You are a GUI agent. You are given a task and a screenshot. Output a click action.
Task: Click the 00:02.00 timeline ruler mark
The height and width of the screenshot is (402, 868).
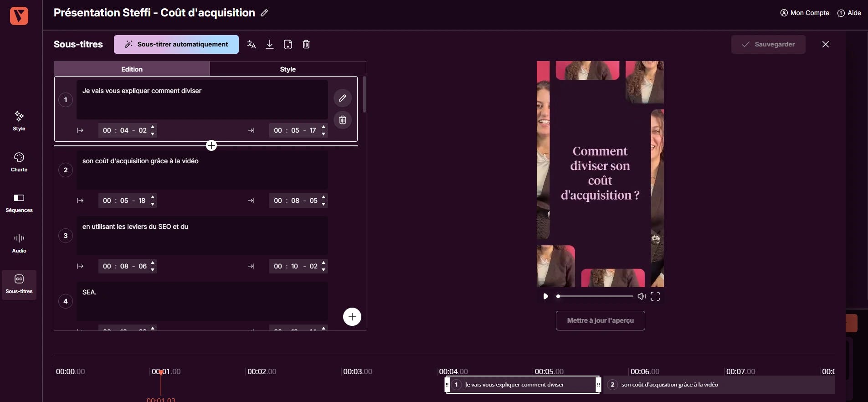(262, 371)
